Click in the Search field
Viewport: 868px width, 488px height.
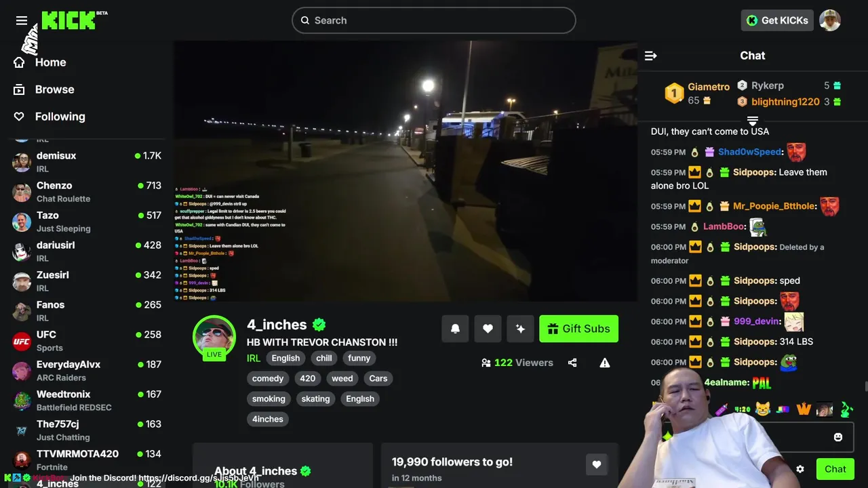point(434,20)
